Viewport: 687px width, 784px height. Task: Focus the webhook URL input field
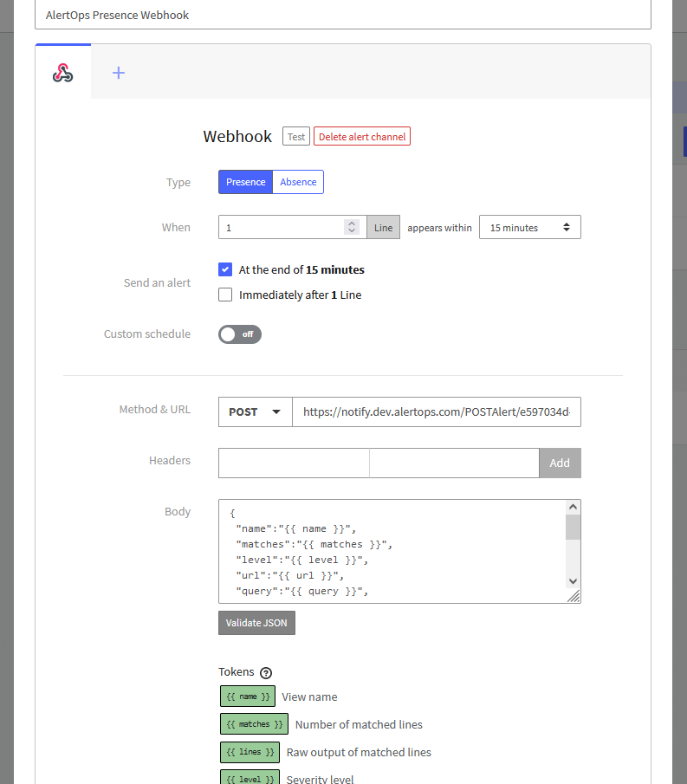tap(437, 412)
